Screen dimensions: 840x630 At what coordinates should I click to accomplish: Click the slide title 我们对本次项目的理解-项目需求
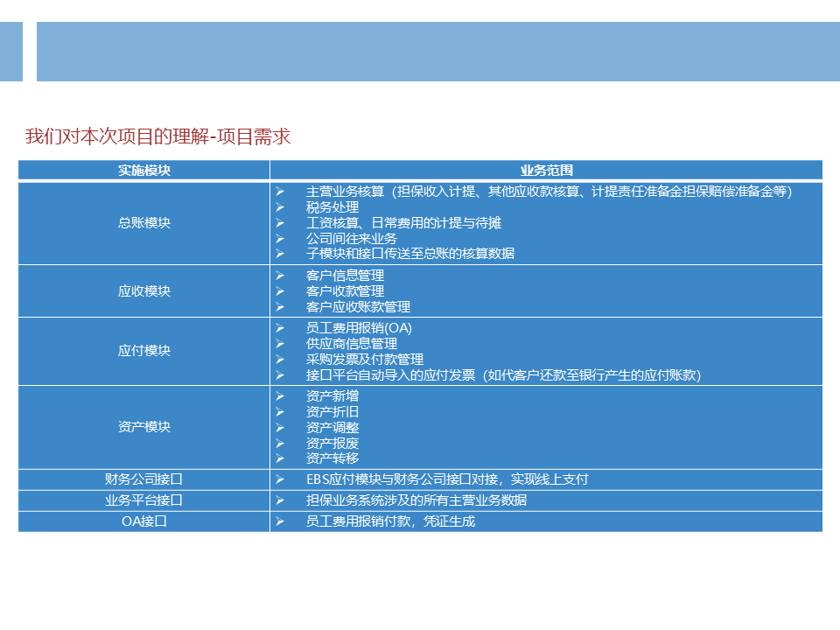[x=157, y=136]
